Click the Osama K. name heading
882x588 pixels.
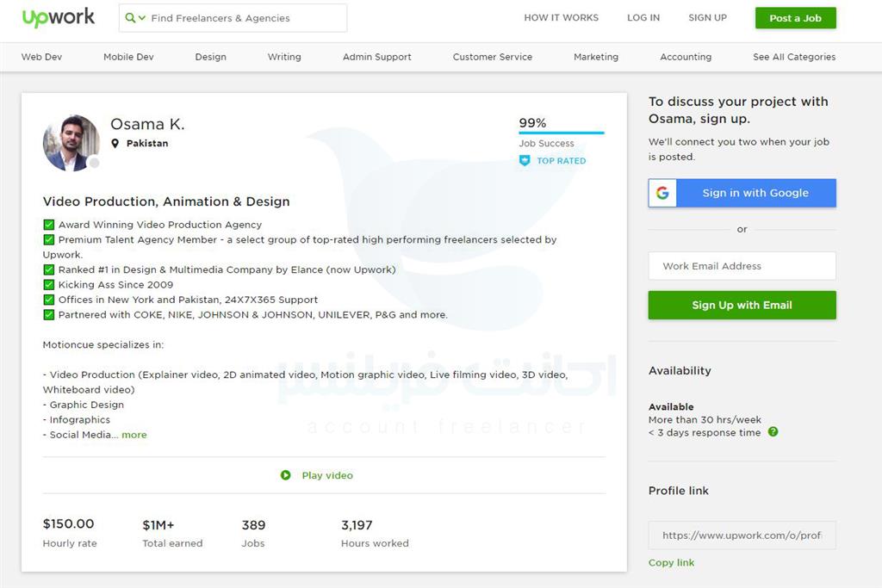(x=147, y=124)
